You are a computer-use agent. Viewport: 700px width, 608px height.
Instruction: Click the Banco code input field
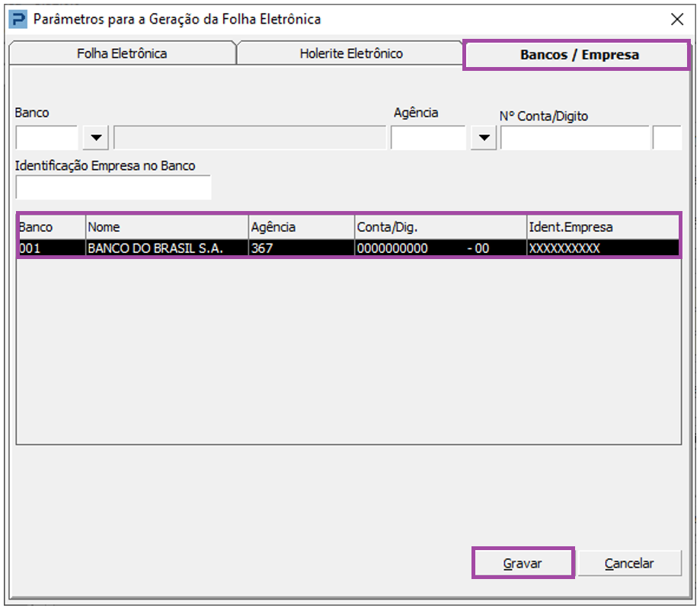coord(46,138)
